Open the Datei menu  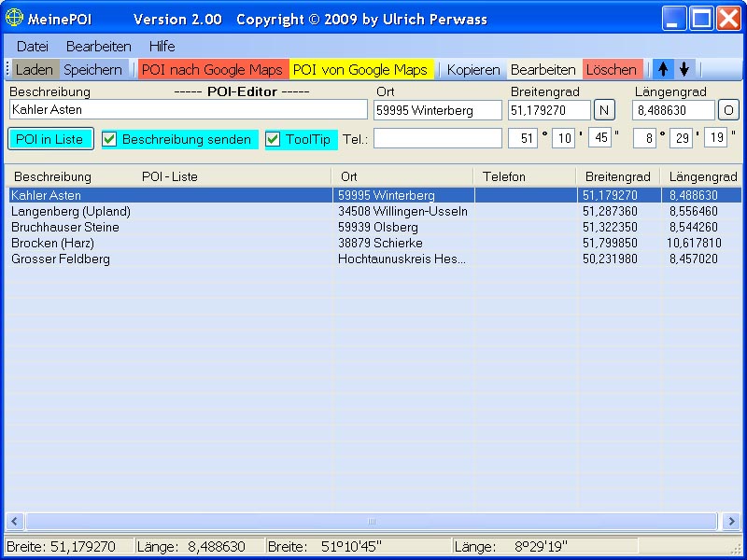pos(33,46)
